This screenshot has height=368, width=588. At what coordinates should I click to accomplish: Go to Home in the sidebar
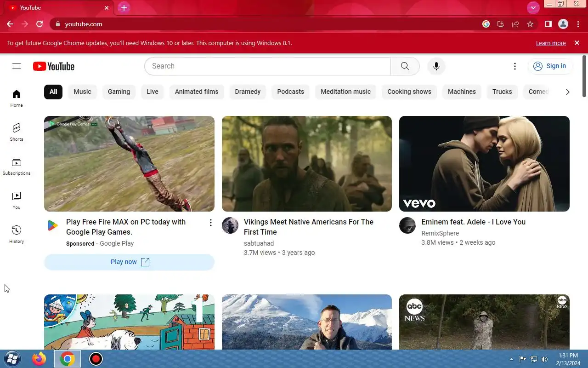pyautogui.click(x=17, y=98)
